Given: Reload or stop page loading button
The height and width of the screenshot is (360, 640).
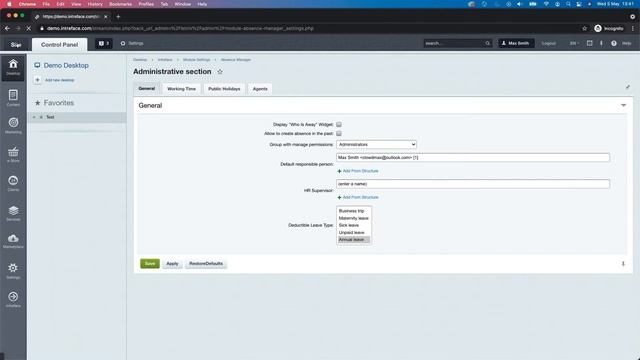Looking at the screenshot, I should (x=29, y=29).
